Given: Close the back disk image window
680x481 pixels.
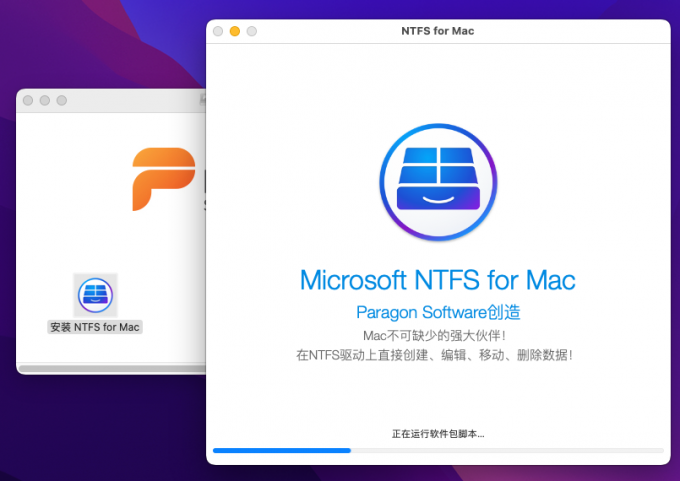Looking at the screenshot, I should coord(28,101).
